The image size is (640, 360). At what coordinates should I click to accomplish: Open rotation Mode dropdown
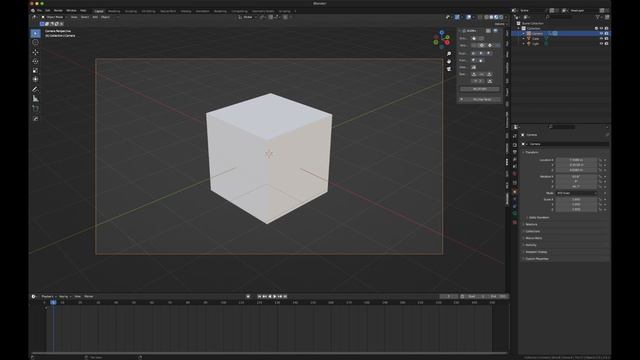pyautogui.click(x=576, y=193)
